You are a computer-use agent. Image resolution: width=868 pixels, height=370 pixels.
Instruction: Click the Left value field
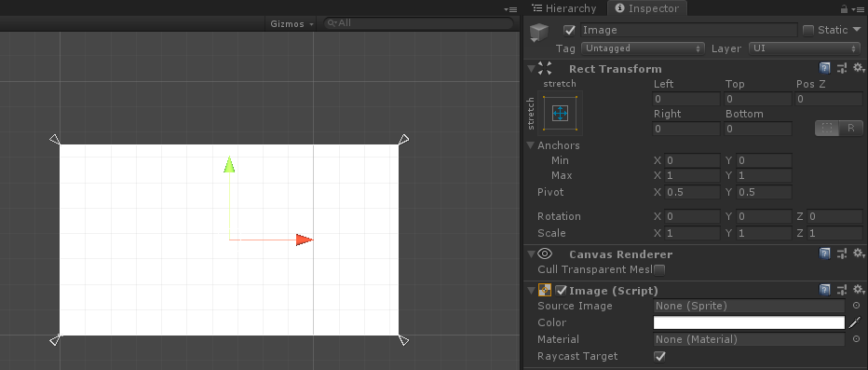tap(686, 99)
